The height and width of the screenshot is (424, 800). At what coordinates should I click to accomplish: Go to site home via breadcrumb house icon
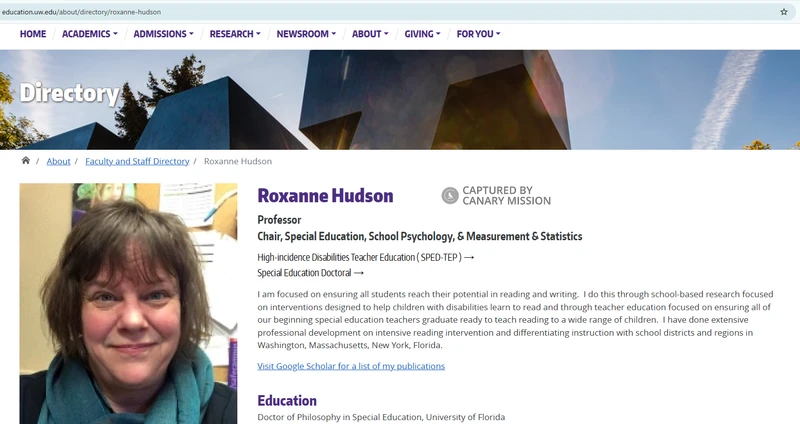[x=26, y=161]
